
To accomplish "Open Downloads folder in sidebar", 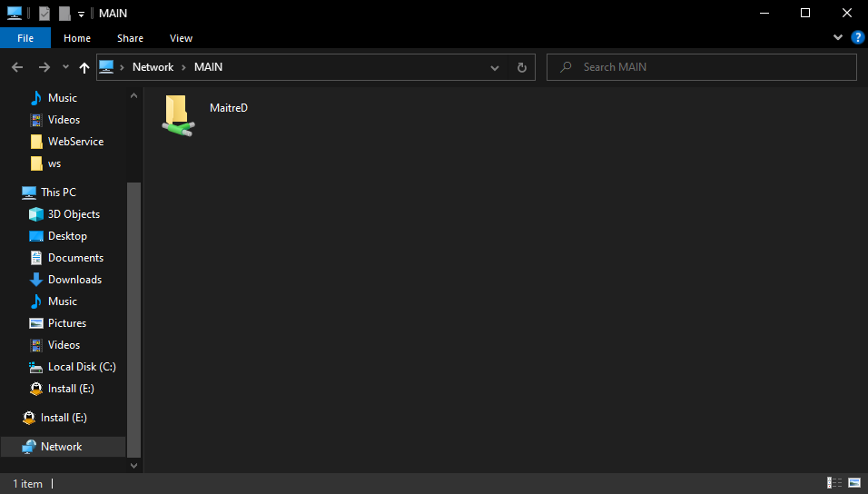I will pyautogui.click(x=74, y=280).
